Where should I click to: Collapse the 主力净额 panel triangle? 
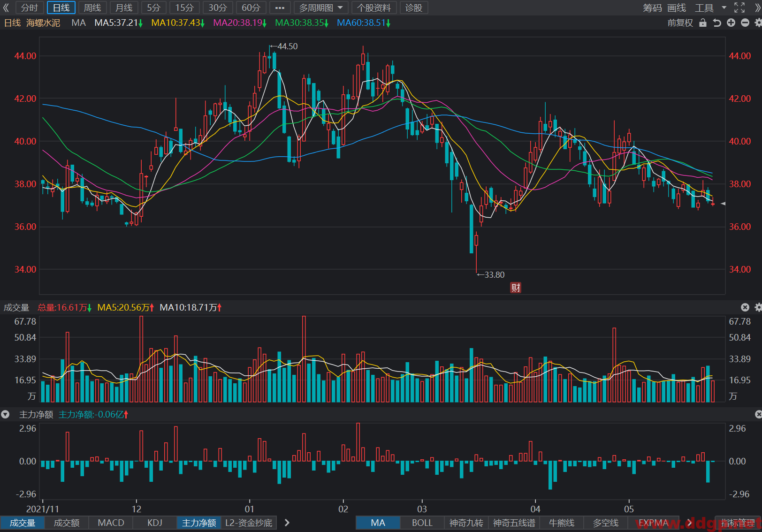pos(5,415)
